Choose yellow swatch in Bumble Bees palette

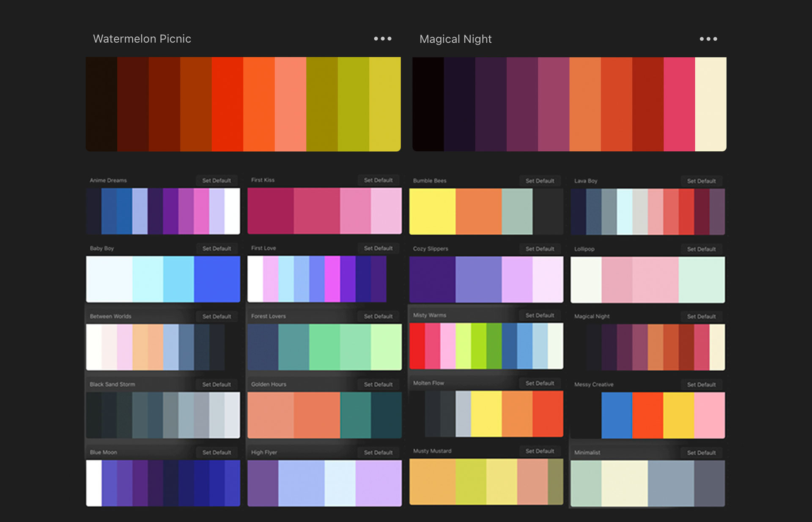pyautogui.click(x=432, y=211)
